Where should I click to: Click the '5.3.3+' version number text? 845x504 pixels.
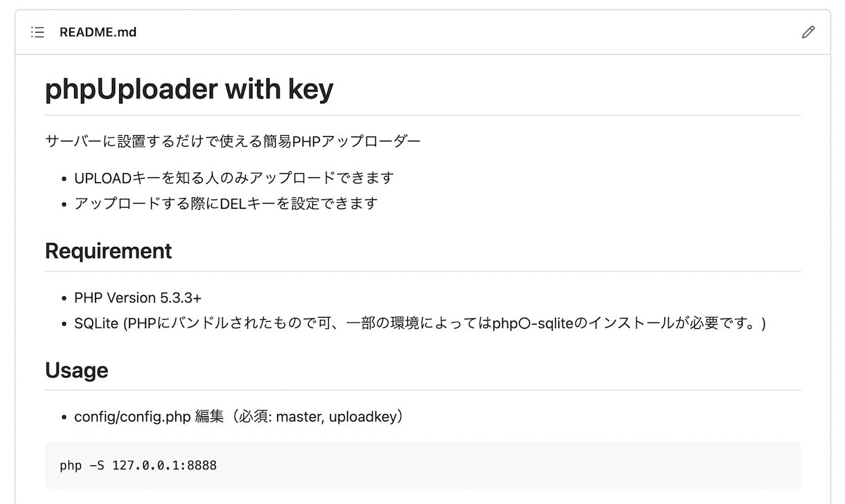[180, 298]
